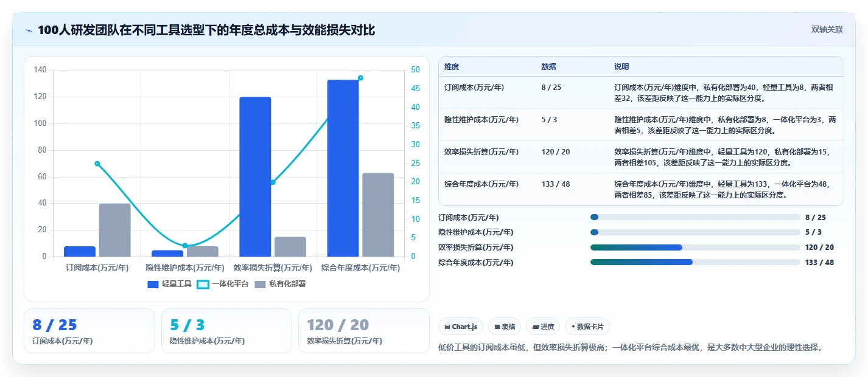Click the 维度 column header
Image resolution: width=868 pixels, height=377 pixels.
(x=452, y=66)
